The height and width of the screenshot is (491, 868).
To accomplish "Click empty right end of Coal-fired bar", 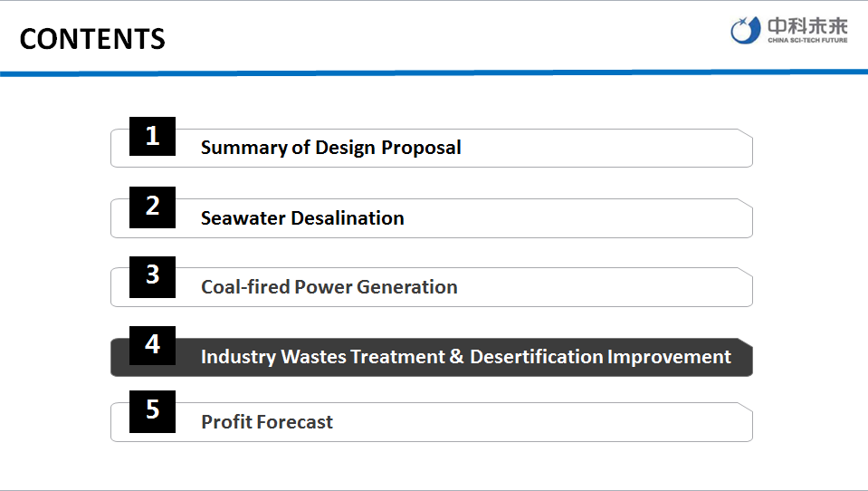I will [634, 287].
